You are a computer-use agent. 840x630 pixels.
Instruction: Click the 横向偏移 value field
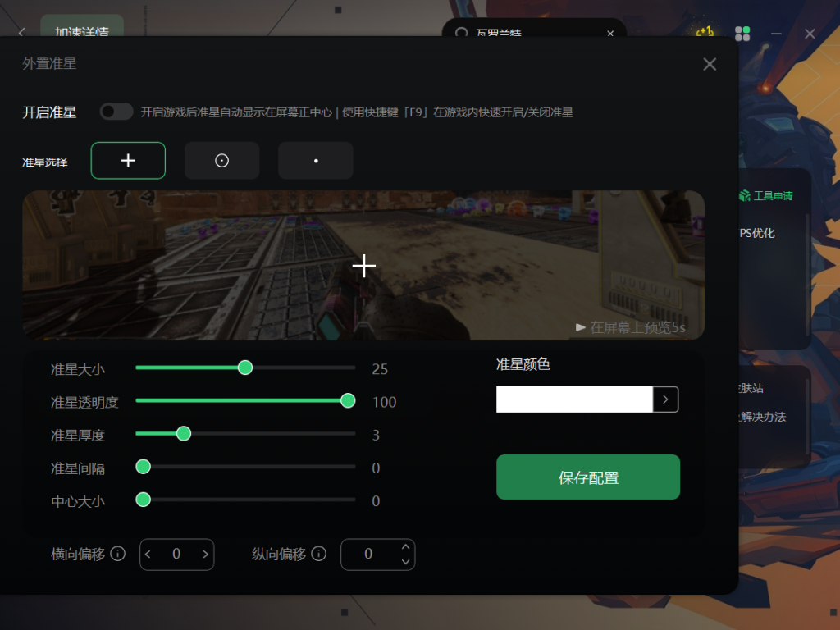(x=176, y=554)
